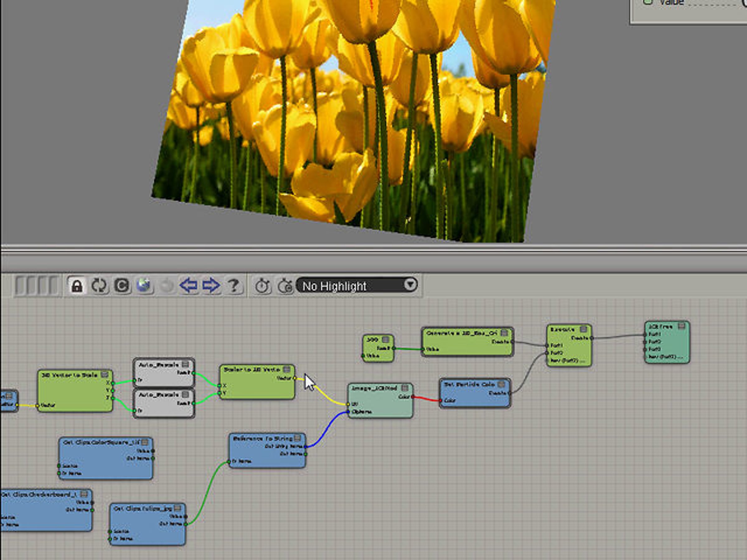Image resolution: width=747 pixels, height=560 pixels.
Task: Open help with the question mark icon
Action: coord(233,286)
